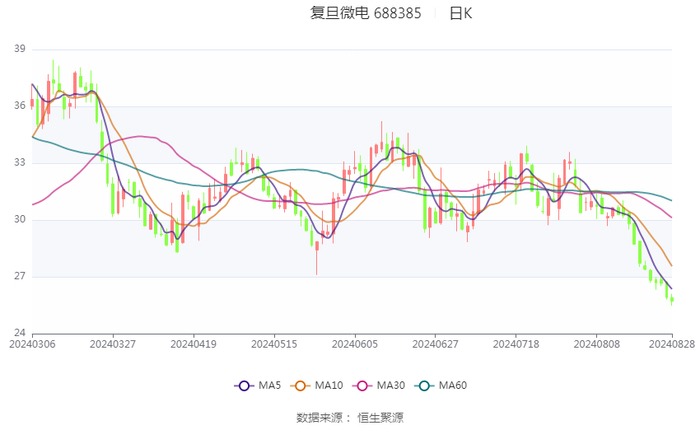Select the 20240515 date axis label
Image resolution: width=700 pixels, height=426 pixels.
(x=274, y=344)
